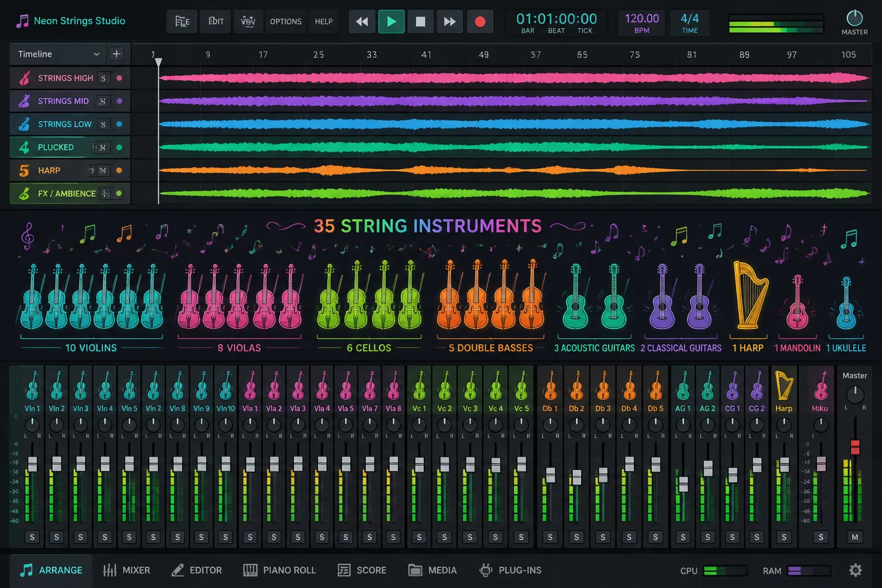Click the red Master volume fader
The width and height of the screenshot is (882, 588).
coord(855,447)
